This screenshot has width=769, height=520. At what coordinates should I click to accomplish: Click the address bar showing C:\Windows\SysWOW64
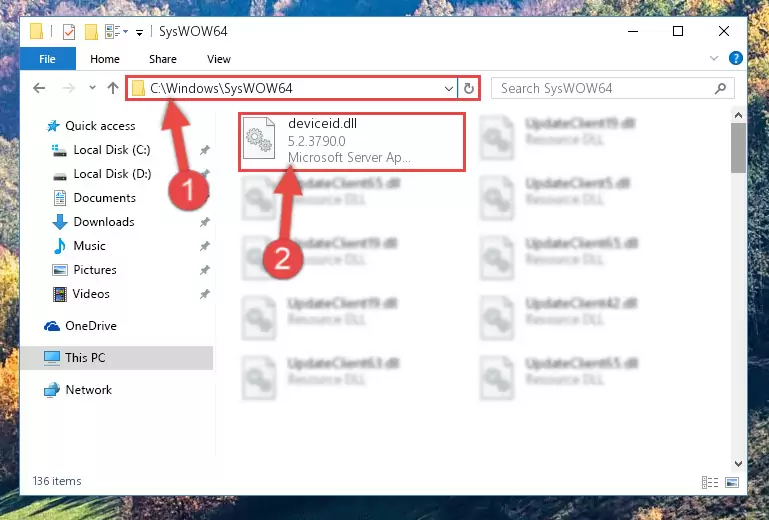(x=292, y=88)
